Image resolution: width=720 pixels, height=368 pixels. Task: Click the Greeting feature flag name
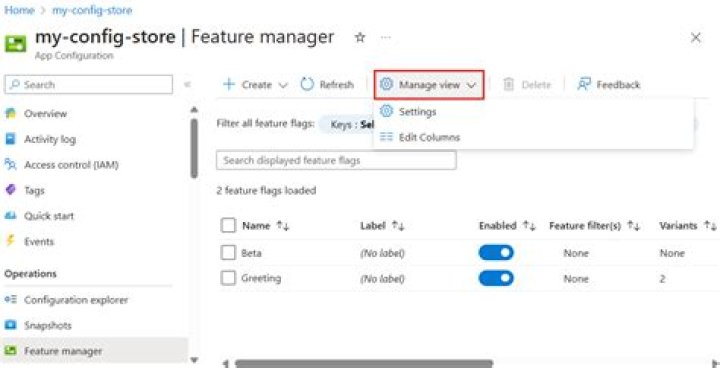click(x=261, y=278)
